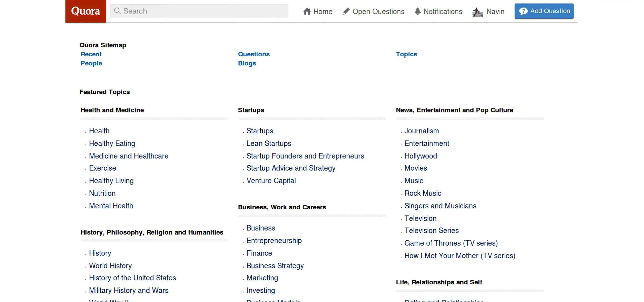Click the question-mark icon on Add Question
The width and height of the screenshot is (644, 302).
[x=523, y=11]
